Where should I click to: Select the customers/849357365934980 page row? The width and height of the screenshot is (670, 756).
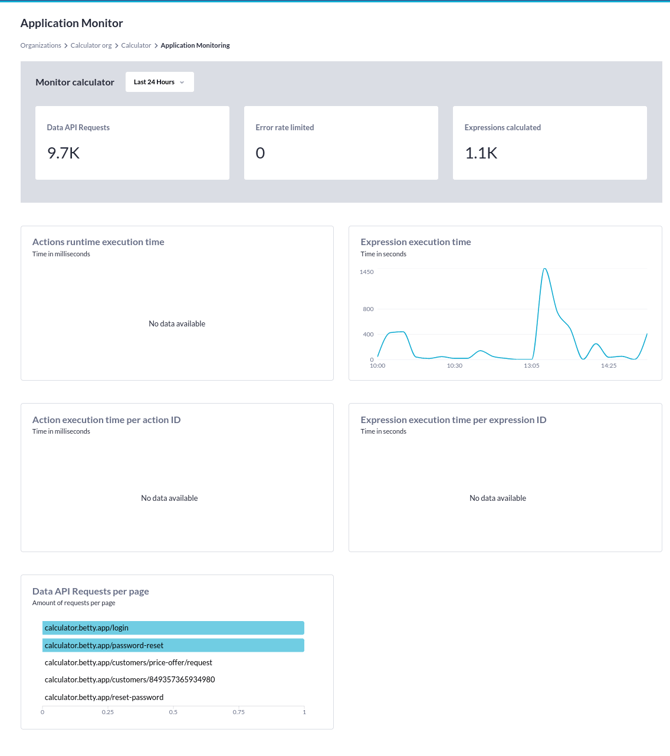point(129,680)
